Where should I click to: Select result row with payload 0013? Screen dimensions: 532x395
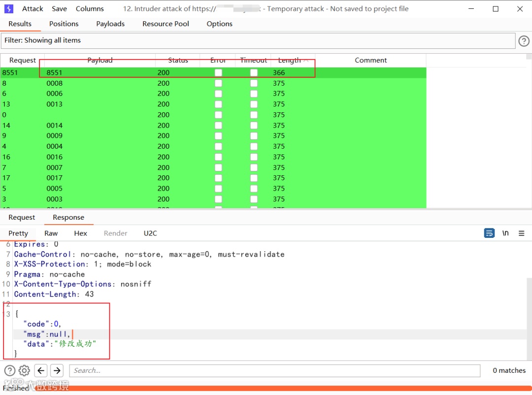coord(213,104)
